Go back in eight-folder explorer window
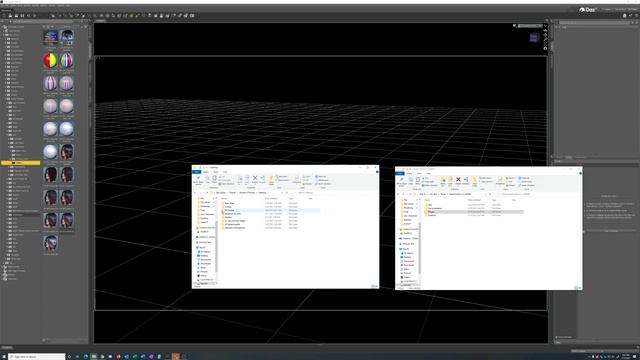 (x=195, y=193)
